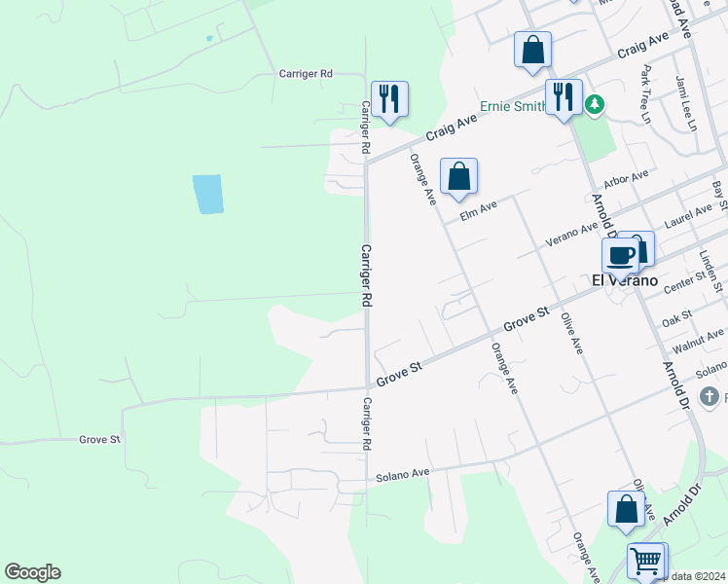Click the Google logo

pyautogui.click(x=32, y=572)
